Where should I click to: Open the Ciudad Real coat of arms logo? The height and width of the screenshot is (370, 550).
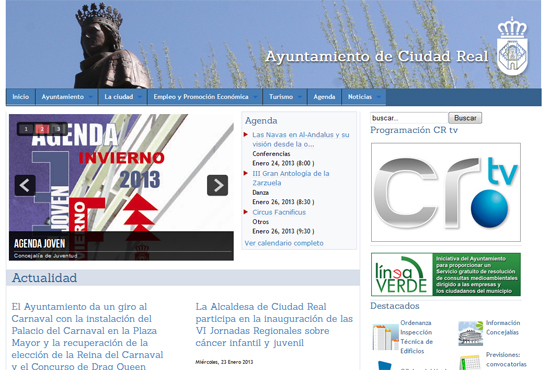click(x=512, y=46)
